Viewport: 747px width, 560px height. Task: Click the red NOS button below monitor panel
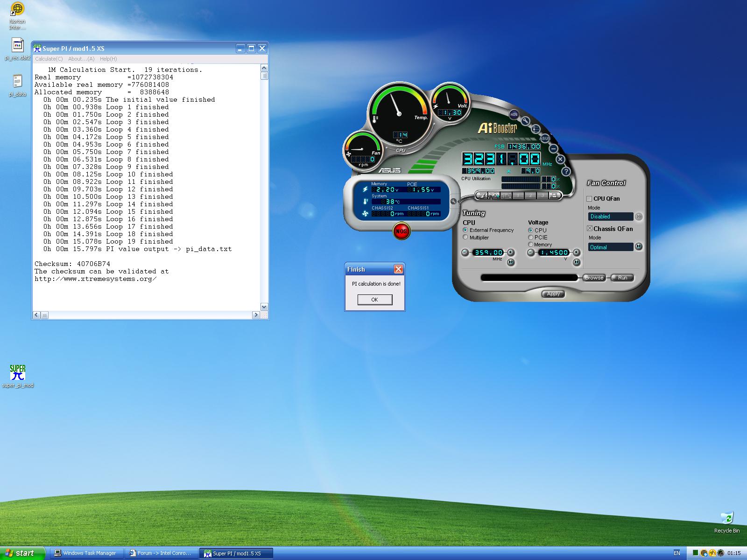tap(401, 231)
